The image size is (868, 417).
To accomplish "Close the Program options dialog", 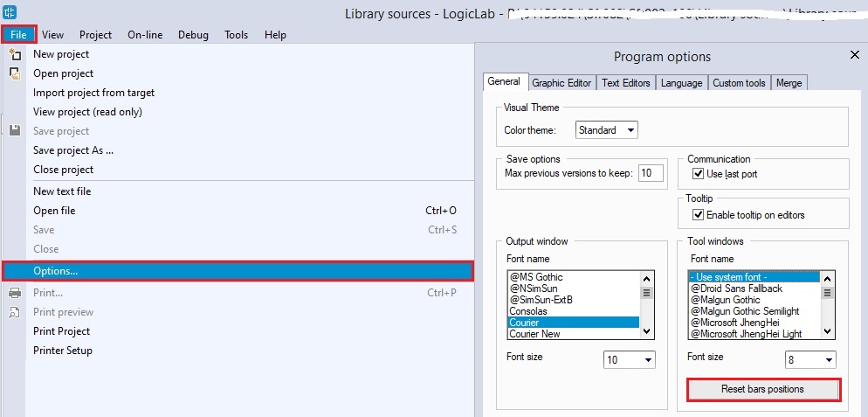I will [x=854, y=55].
